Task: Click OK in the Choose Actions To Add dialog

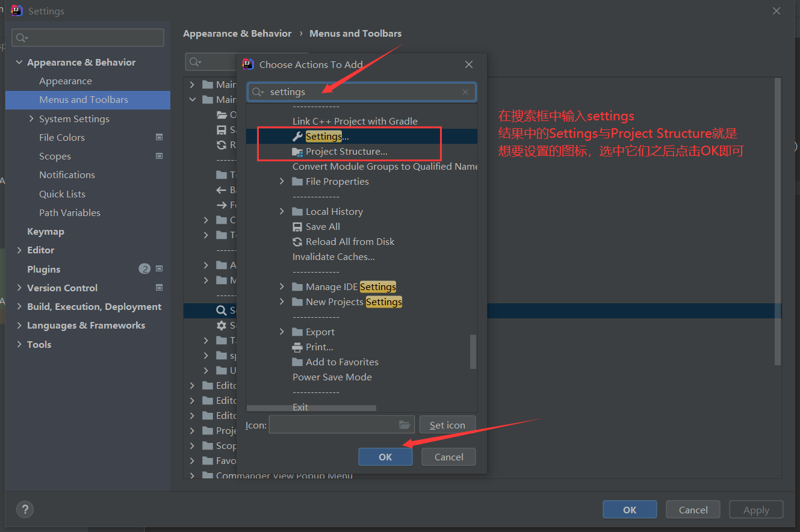Action: coord(385,457)
